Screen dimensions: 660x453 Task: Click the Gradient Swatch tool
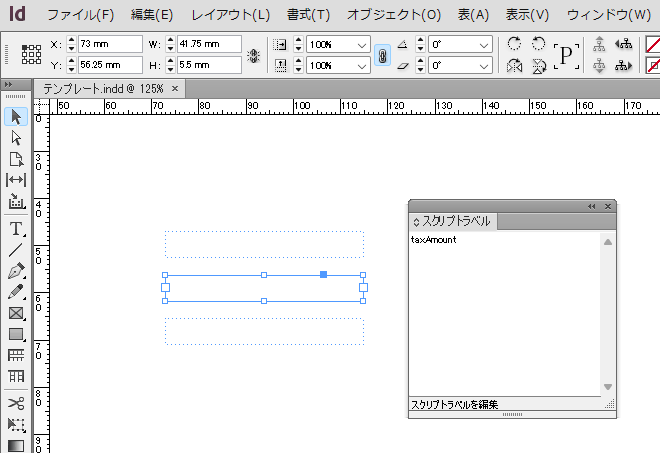[x=16, y=445]
